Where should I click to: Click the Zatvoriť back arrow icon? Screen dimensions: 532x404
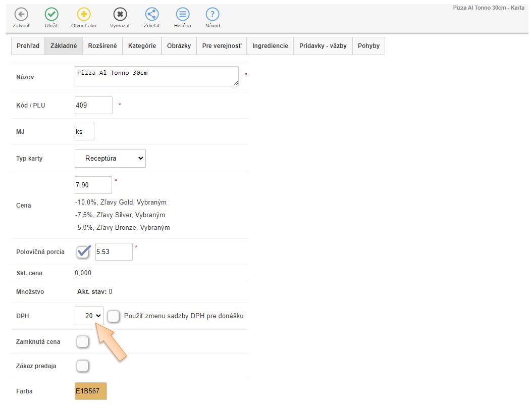click(x=21, y=14)
